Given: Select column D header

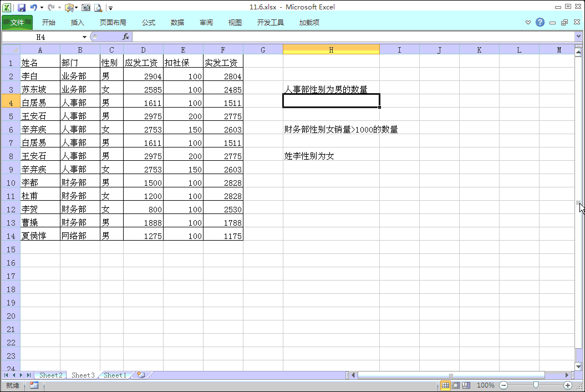Looking at the screenshot, I should 143,49.
